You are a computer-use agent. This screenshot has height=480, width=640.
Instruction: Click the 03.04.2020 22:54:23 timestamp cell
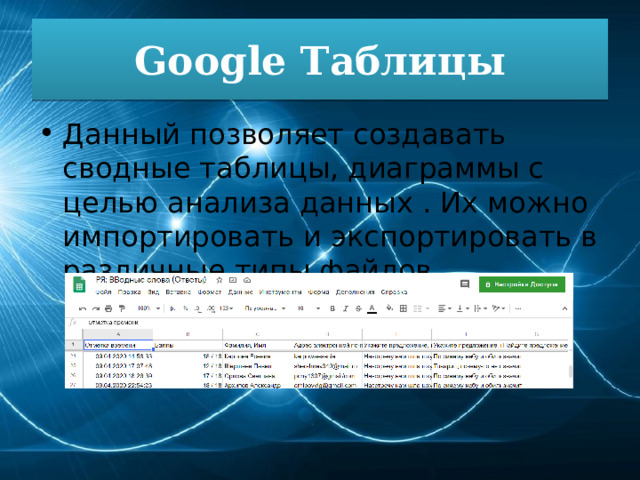click(118, 385)
